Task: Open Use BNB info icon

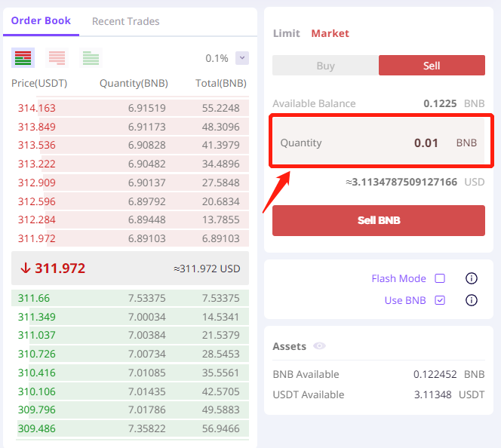Action: point(472,300)
